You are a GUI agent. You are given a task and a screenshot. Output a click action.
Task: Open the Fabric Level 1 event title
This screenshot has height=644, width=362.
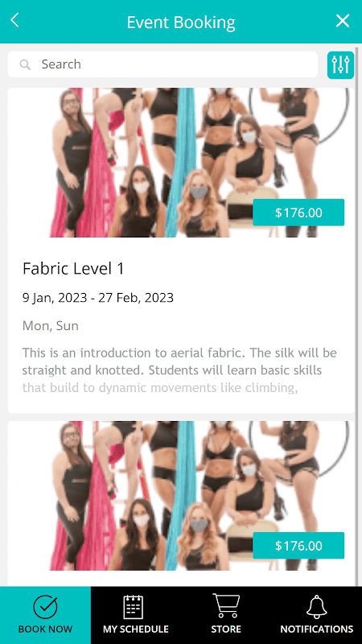(73, 269)
